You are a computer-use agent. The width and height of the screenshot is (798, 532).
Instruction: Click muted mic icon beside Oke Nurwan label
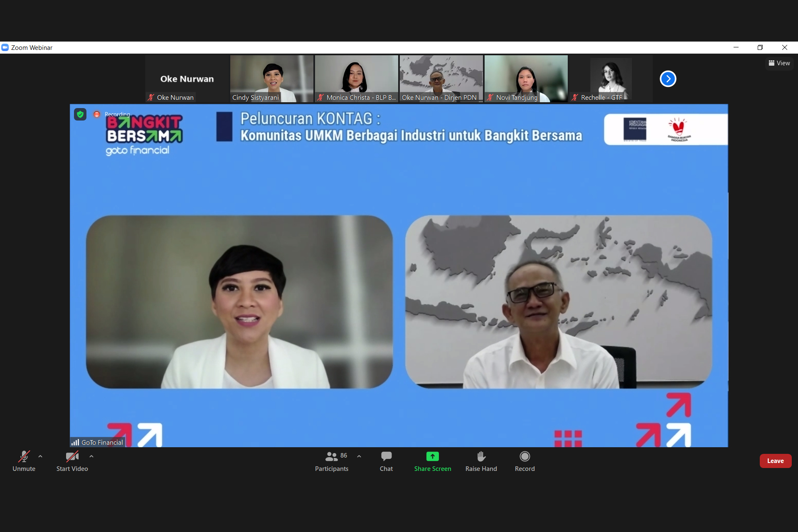click(151, 97)
